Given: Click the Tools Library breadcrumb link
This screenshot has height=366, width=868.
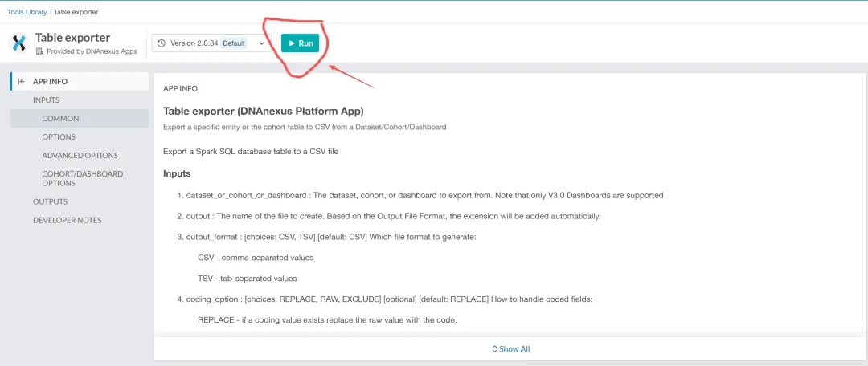Looking at the screenshot, I should (27, 11).
